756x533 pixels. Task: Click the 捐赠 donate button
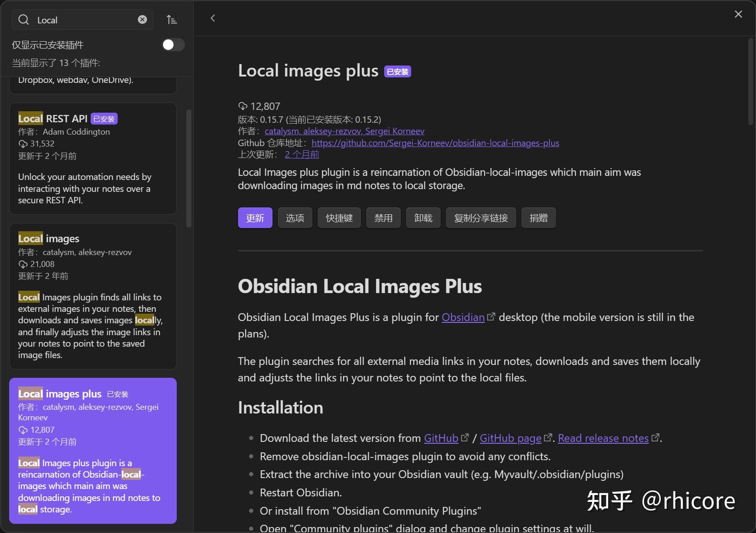tap(538, 218)
